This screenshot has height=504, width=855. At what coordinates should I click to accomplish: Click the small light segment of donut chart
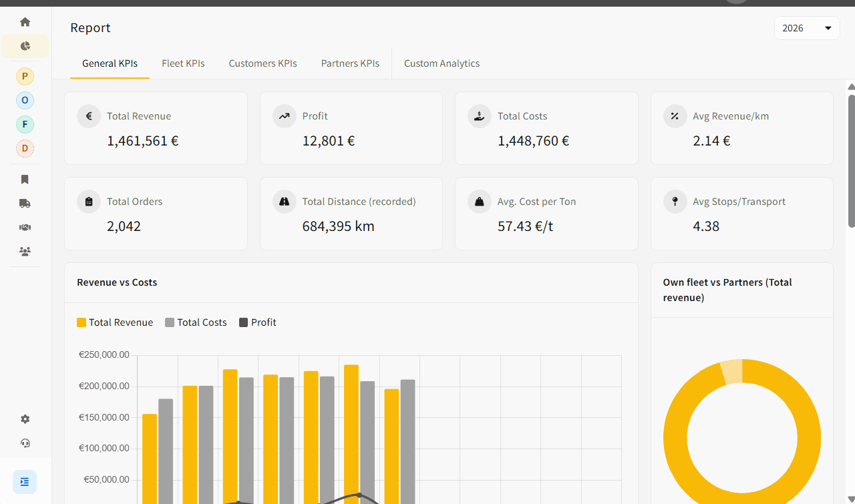click(x=731, y=370)
